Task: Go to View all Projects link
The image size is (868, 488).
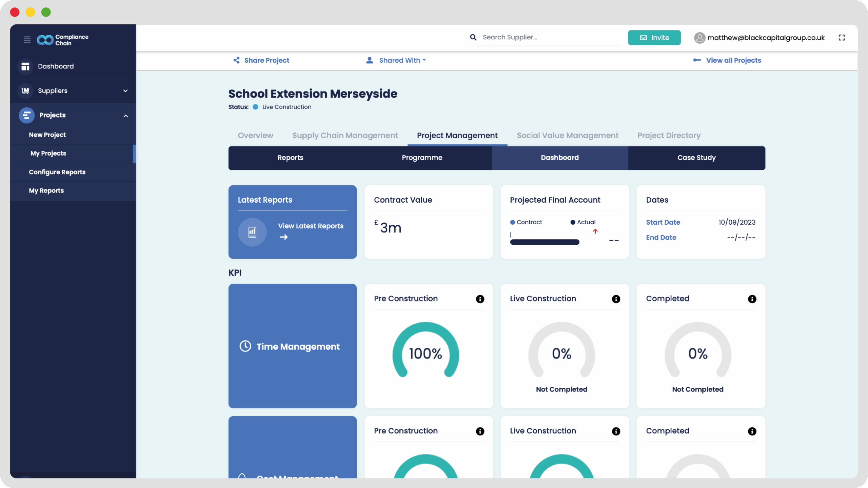Action: [733, 60]
